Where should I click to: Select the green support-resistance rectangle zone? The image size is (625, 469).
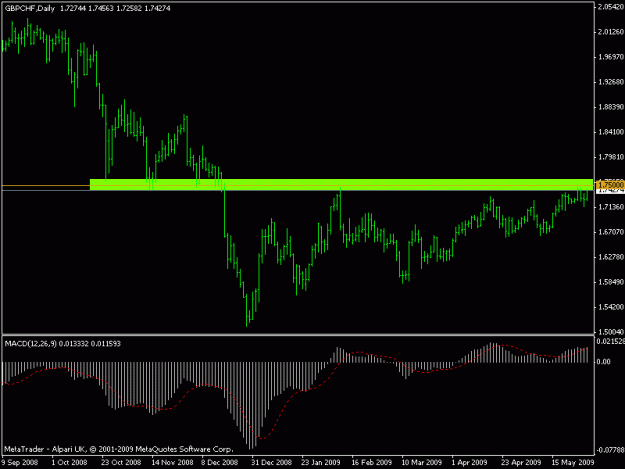click(342, 184)
